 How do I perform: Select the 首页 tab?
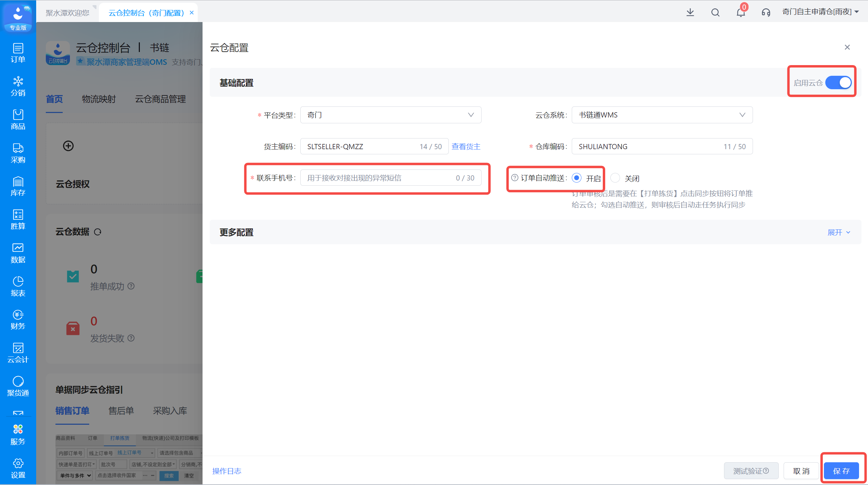(54, 99)
